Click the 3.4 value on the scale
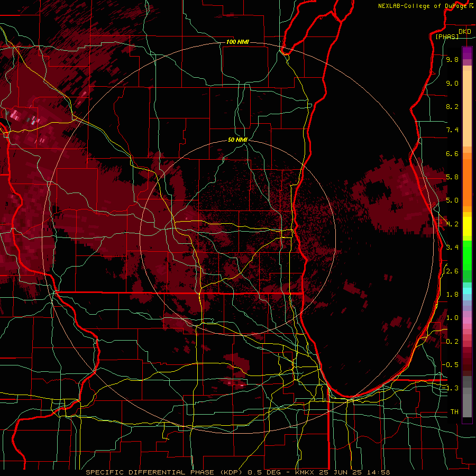This screenshot has height=476, width=476. click(452, 248)
